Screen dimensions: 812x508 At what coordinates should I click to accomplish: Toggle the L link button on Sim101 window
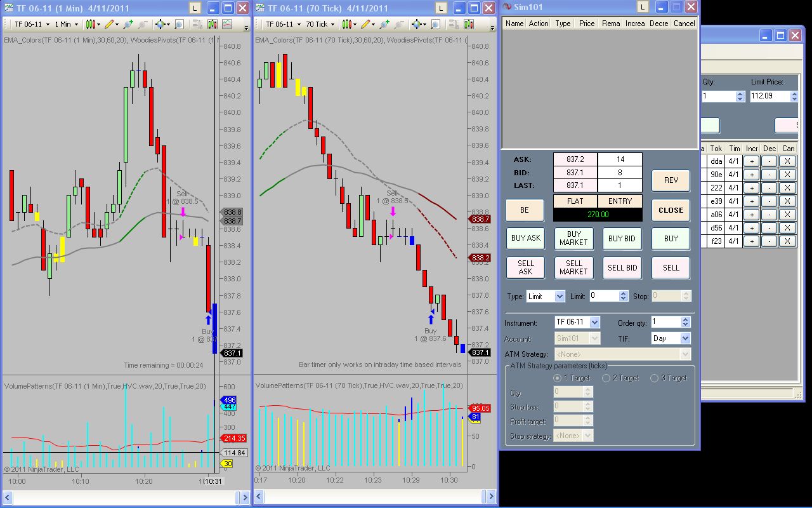click(643, 7)
